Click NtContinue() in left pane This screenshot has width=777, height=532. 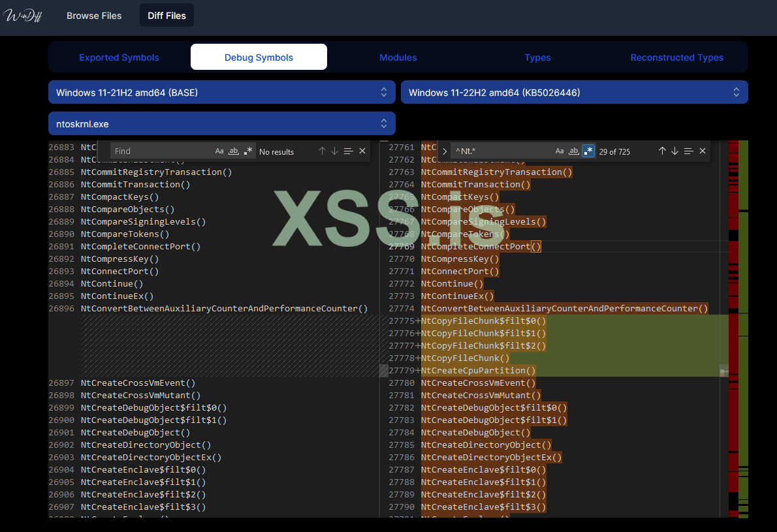coord(112,284)
